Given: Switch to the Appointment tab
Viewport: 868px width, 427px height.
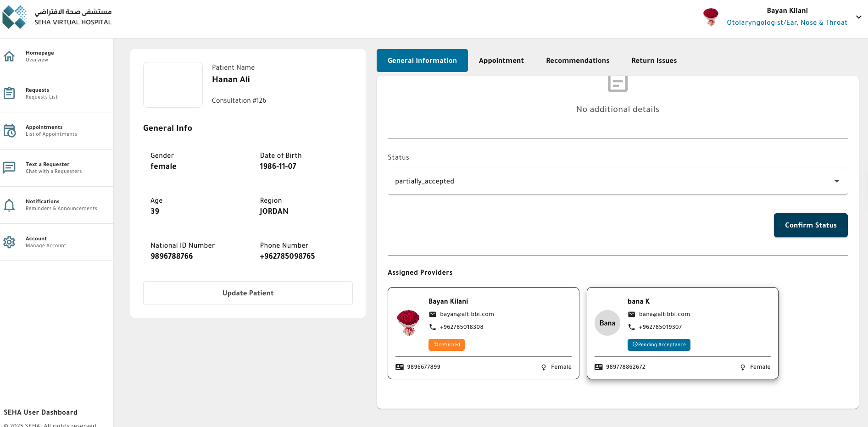Looking at the screenshot, I should [x=501, y=61].
